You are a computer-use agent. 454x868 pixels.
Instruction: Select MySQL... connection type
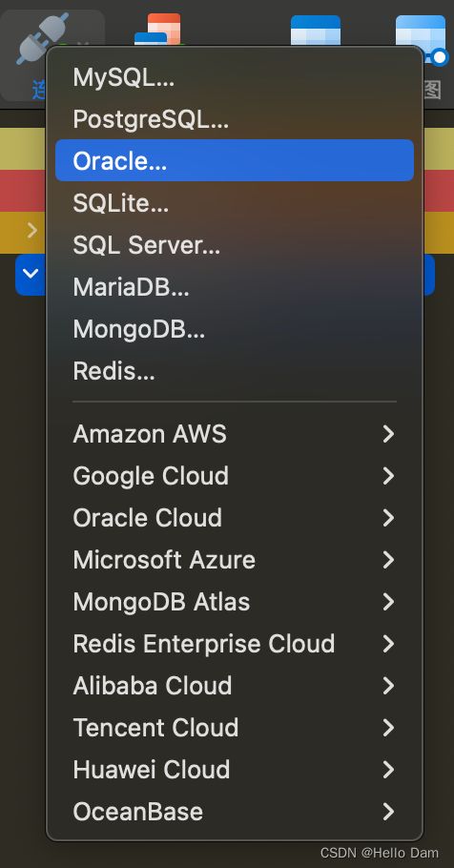(x=235, y=78)
